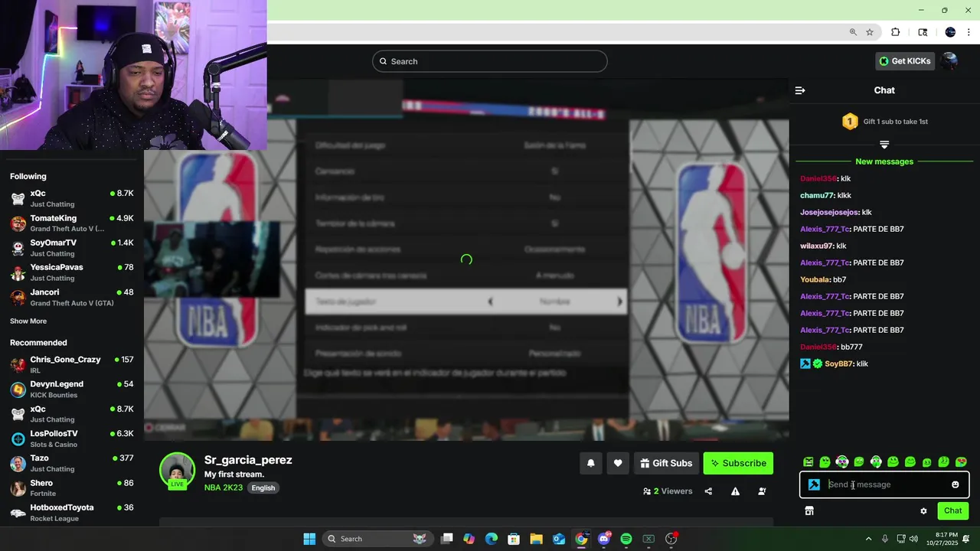Click the blue hammer badge in chat input

point(814,484)
